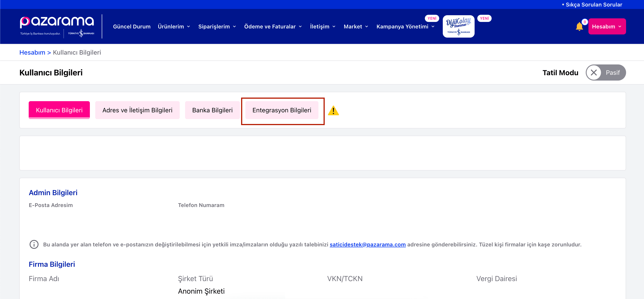Expand the Siparişlerim dropdown menu
The image size is (644, 299).
tap(217, 26)
